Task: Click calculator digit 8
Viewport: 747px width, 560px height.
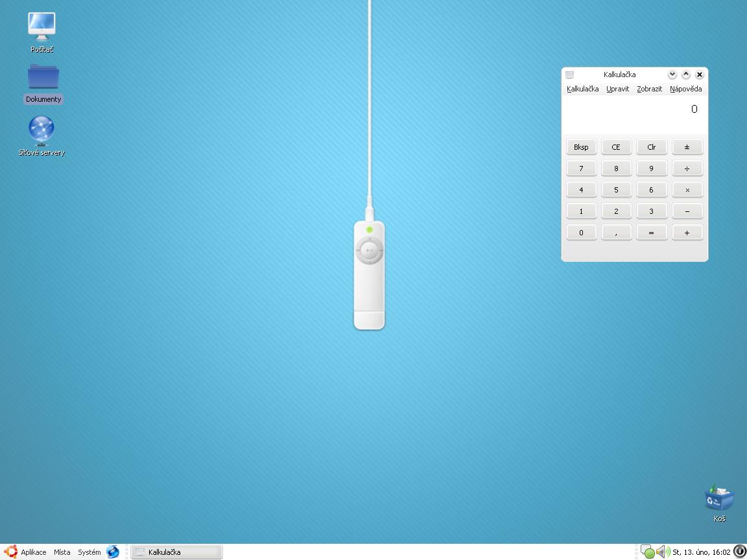Action: pyautogui.click(x=616, y=168)
